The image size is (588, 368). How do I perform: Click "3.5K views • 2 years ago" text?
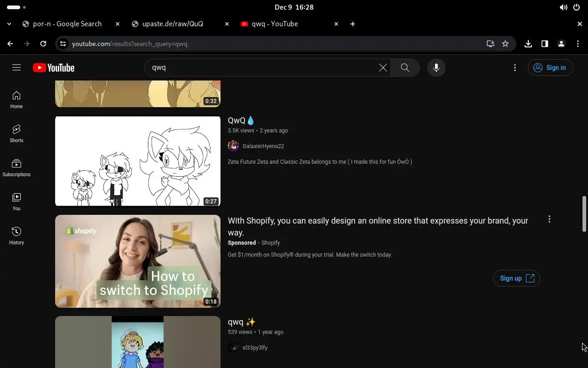258,131
